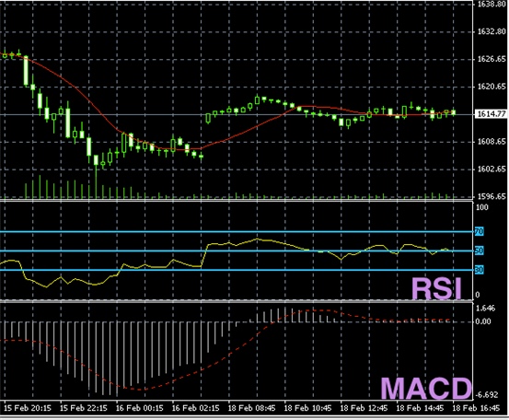Click the MACD scale value 1.646

[x=486, y=309]
